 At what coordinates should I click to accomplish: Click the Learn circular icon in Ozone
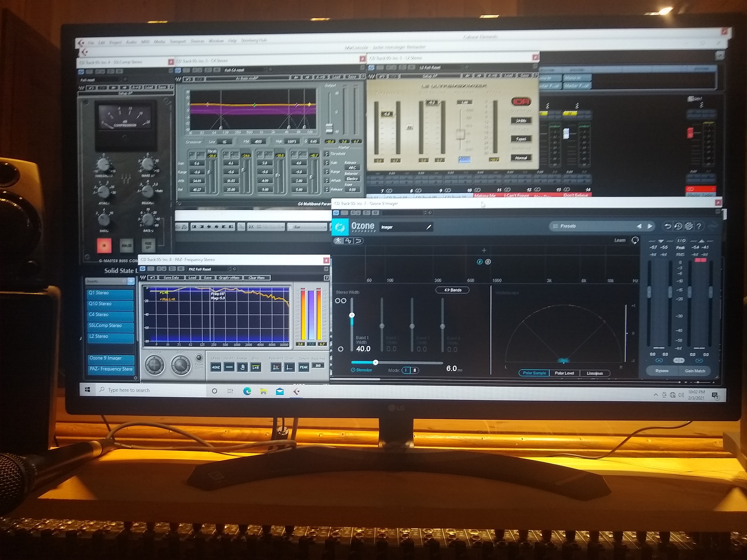[635, 240]
